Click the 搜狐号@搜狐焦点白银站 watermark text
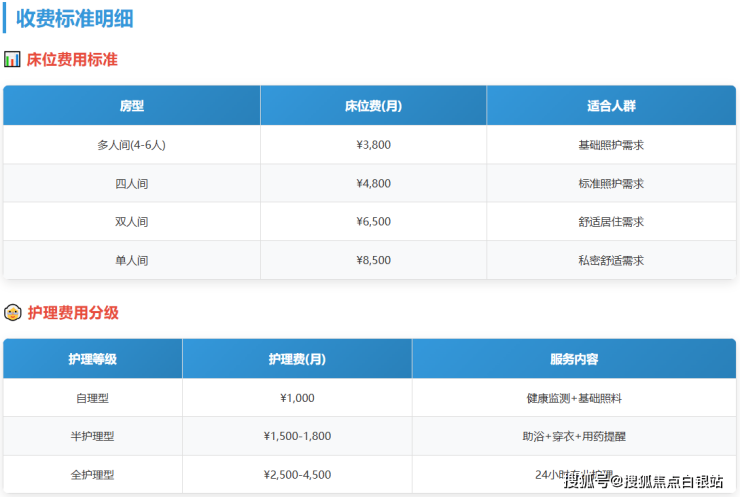 pos(643,482)
